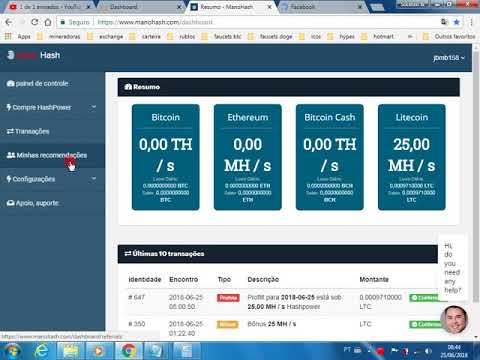480x360 pixels.
Task: Click the Chrome taskbar icon
Action: click(x=128, y=351)
